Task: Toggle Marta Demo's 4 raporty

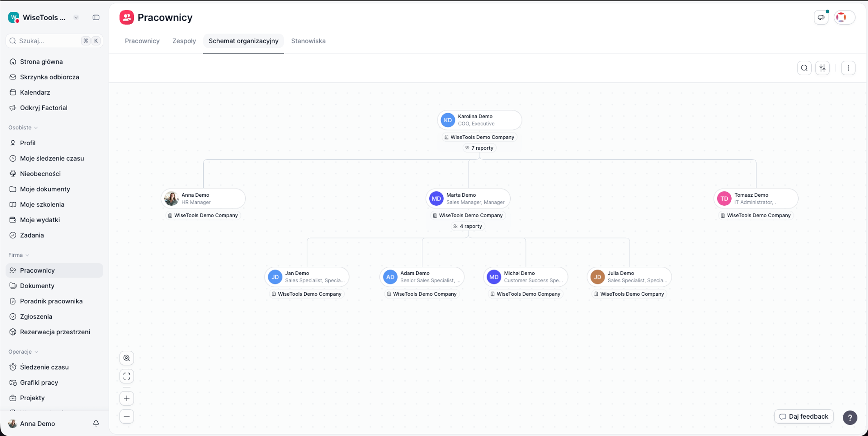Action: click(468, 226)
